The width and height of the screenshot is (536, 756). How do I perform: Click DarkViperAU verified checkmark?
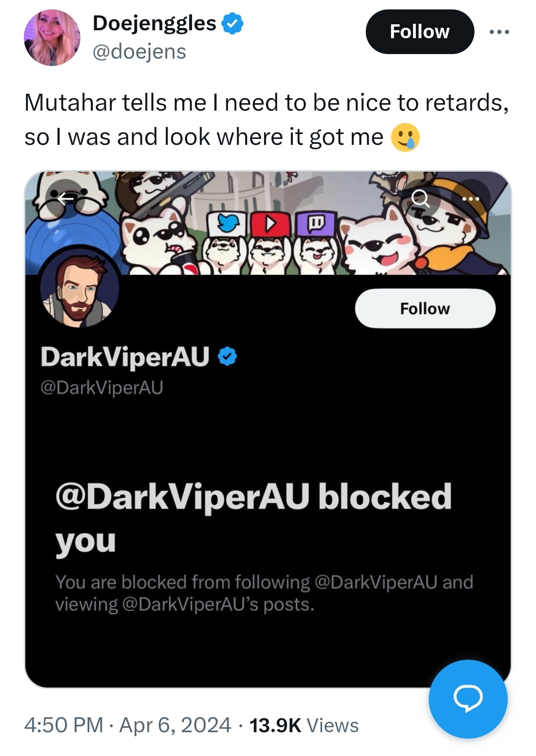pos(227,357)
